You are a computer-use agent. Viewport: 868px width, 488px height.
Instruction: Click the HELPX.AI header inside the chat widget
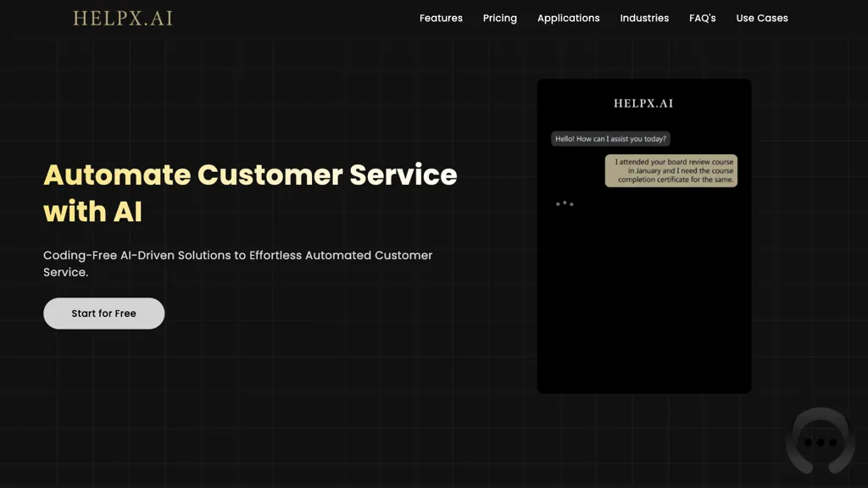pos(643,103)
